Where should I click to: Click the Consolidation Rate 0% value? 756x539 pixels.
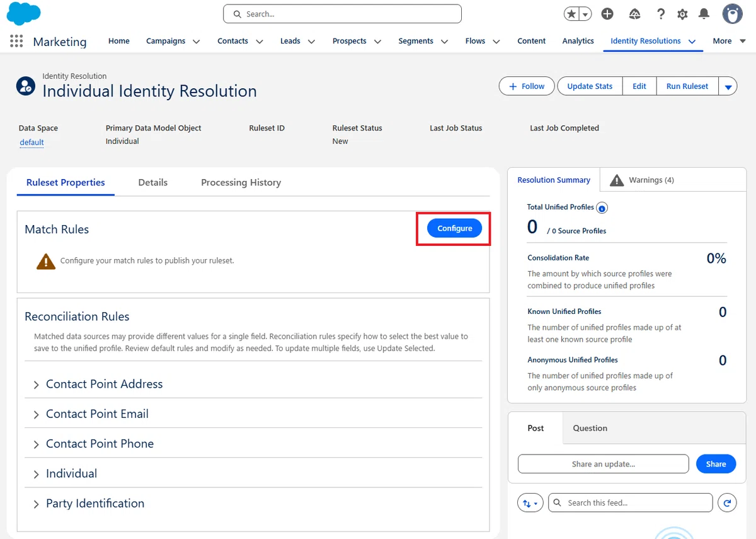coord(716,258)
